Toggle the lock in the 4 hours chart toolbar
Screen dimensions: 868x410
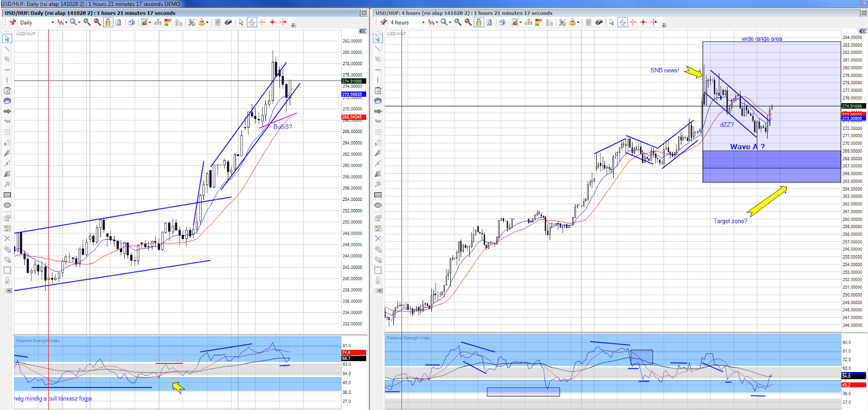pyautogui.click(x=478, y=22)
